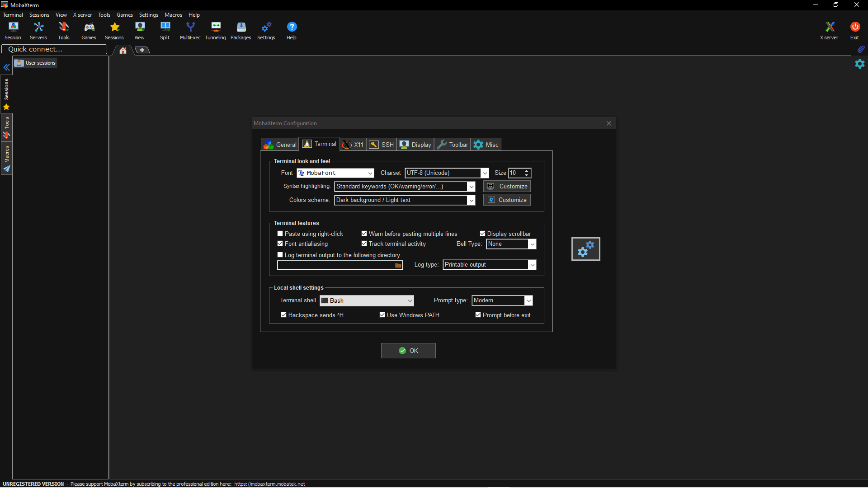Open the Servers toolbar icon
Image resolution: width=868 pixels, height=488 pixels.
[x=38, y=31]
